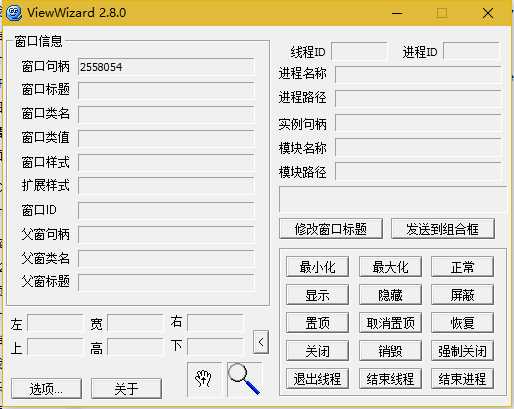The height and width of the screenshot is (409, 514).
Task: Open the 选项... button
Action: coord(46,388)
